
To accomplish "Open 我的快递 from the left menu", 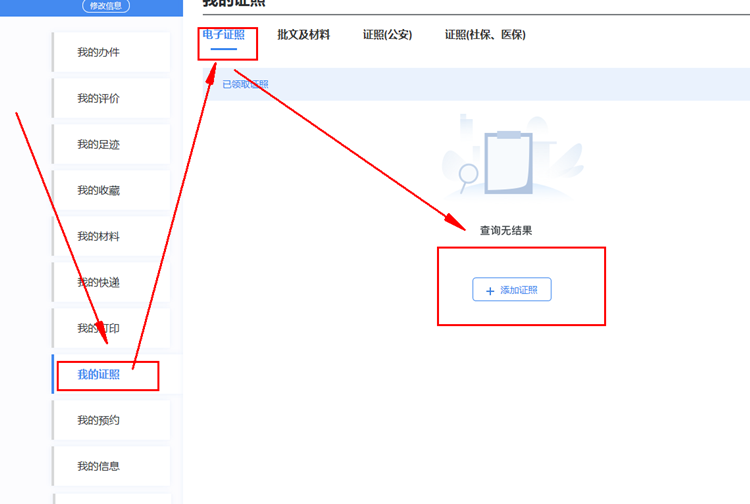I will (x=98, y=282).
